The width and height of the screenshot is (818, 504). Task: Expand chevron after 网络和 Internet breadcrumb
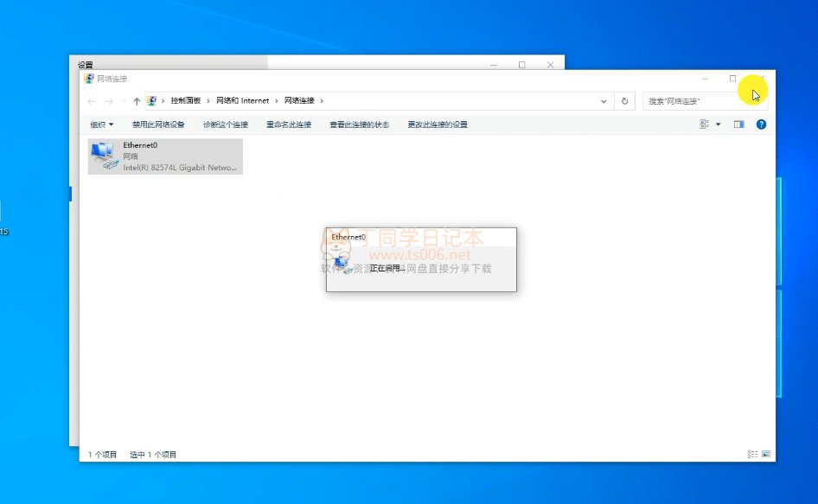pos(277,100)
